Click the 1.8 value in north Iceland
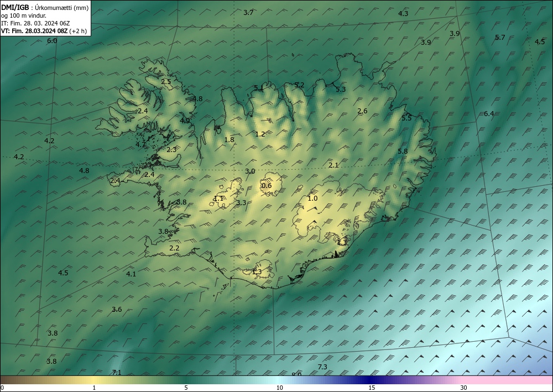 coord(229,139)
